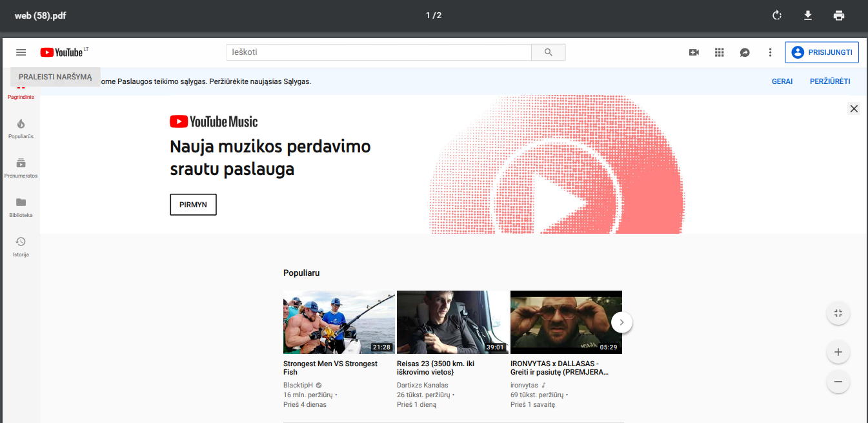Click the Prieš 1 savaitę text
The image size is (868, 423).
point(532,405)
